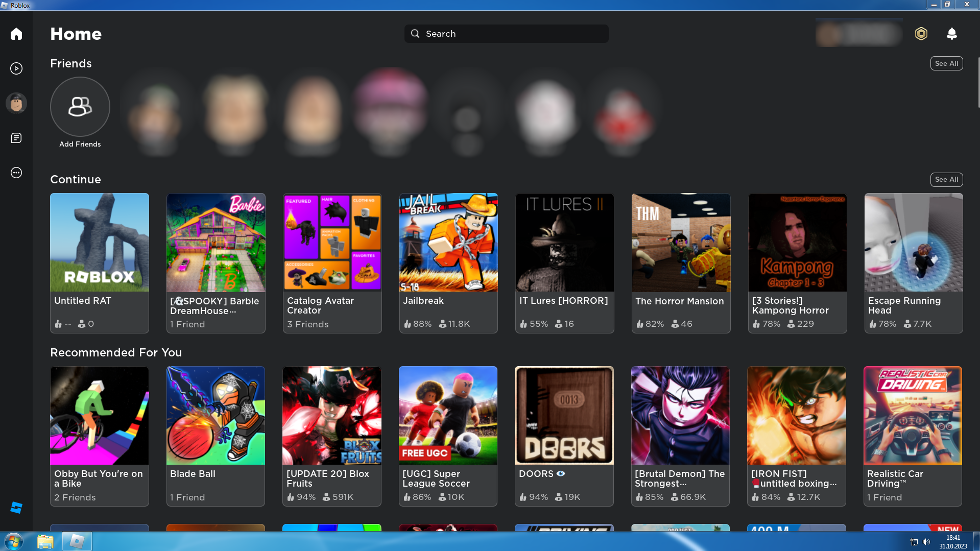Open IT Lures [HORROR] thumbnail

[x=565, y=243]
